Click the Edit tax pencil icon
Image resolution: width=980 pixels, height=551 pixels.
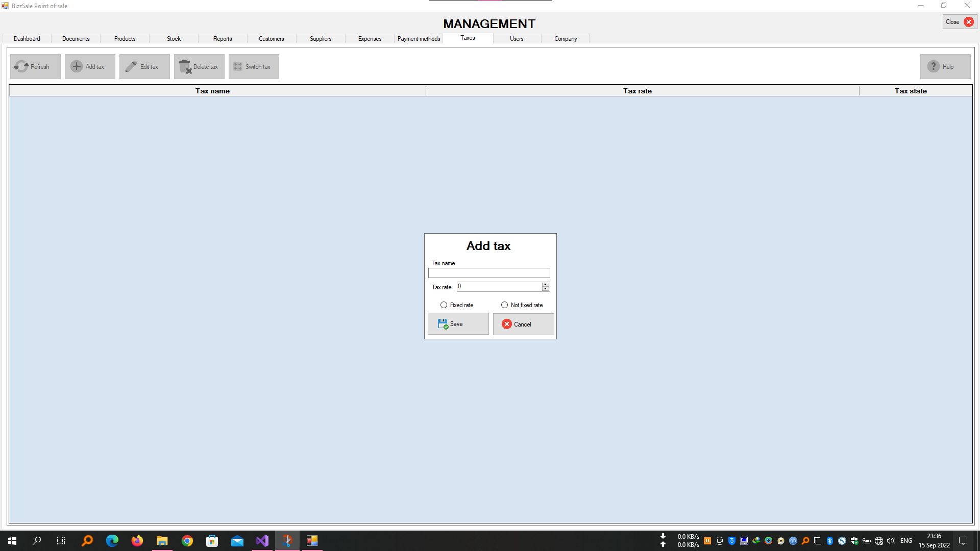(131, 66)
